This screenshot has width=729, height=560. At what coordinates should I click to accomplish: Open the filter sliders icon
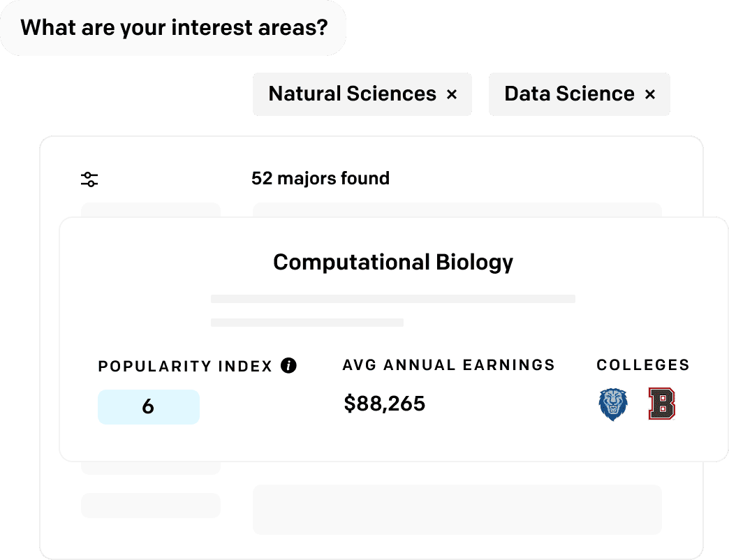[x=89, y=179]
